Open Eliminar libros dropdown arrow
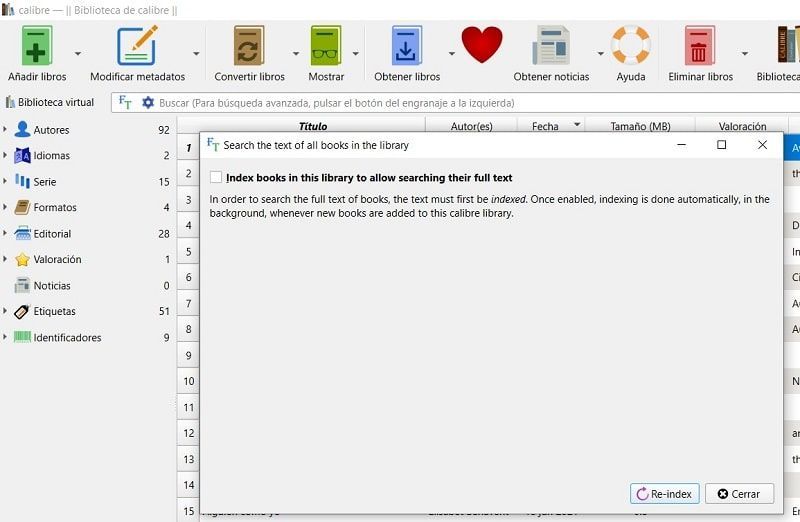Screen dimensions: 800x522 (x=745, y=53)
